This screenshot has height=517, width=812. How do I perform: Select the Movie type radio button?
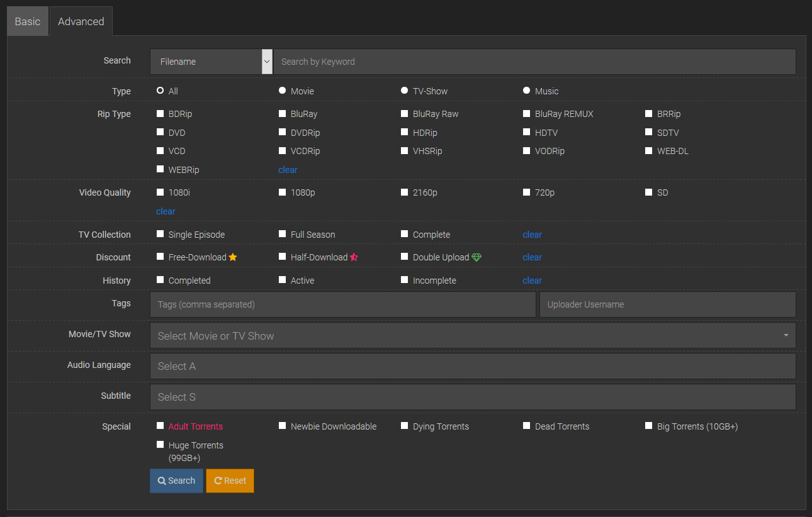282,90
